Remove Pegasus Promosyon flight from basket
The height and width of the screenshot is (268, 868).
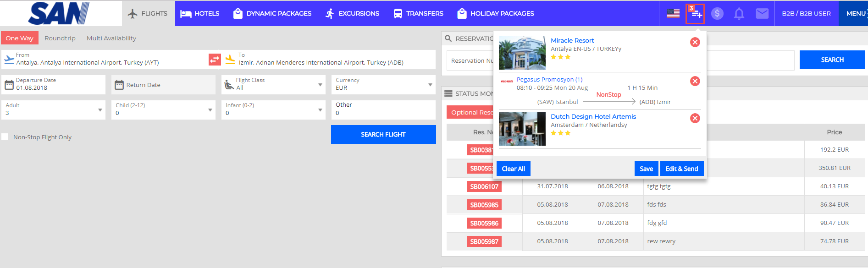point(695,81)
